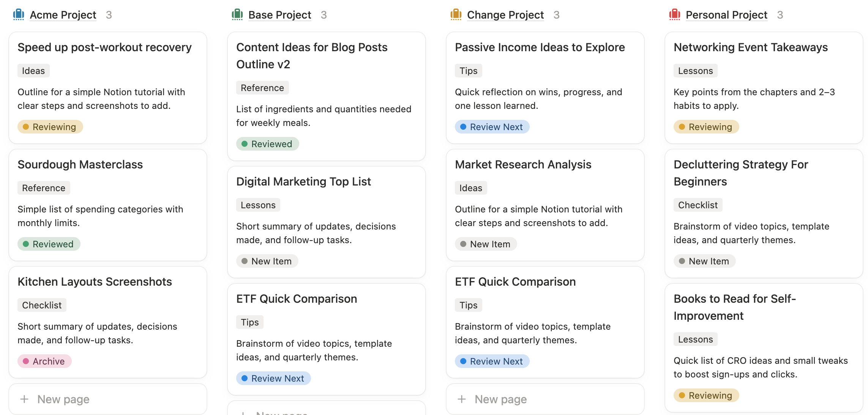
Task: Click the Reviewing status on Books to Read card
Action: pos(706,395)
